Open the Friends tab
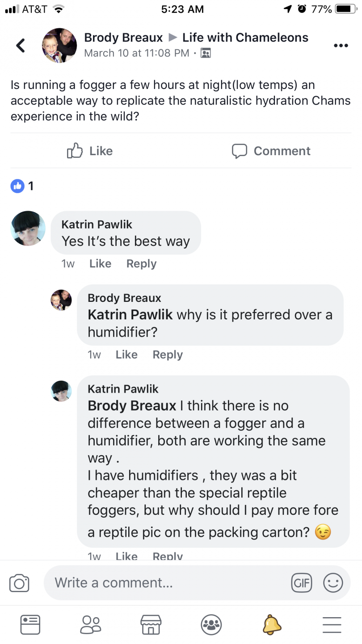Screen dimensions: 362x644 [x=91, y=624]
